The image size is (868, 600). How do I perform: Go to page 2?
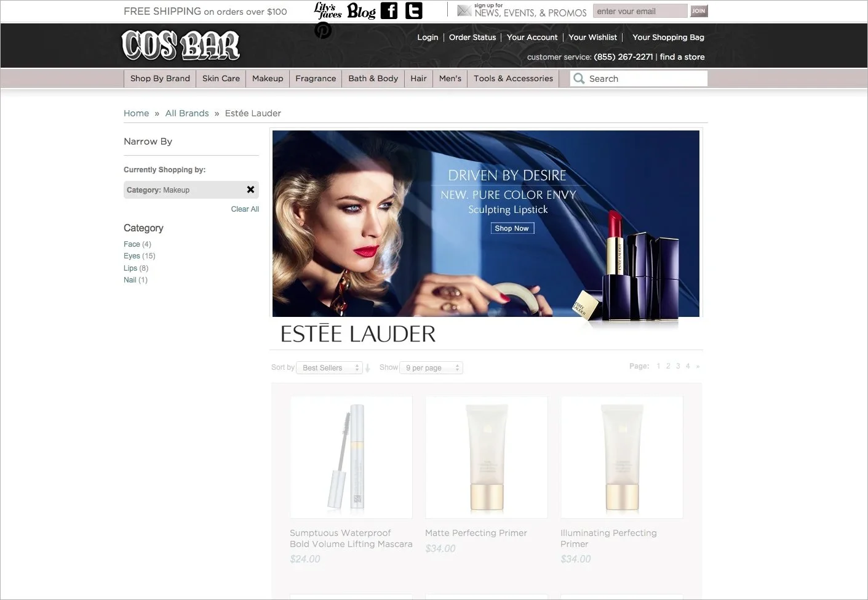click(x=668, y=366)
